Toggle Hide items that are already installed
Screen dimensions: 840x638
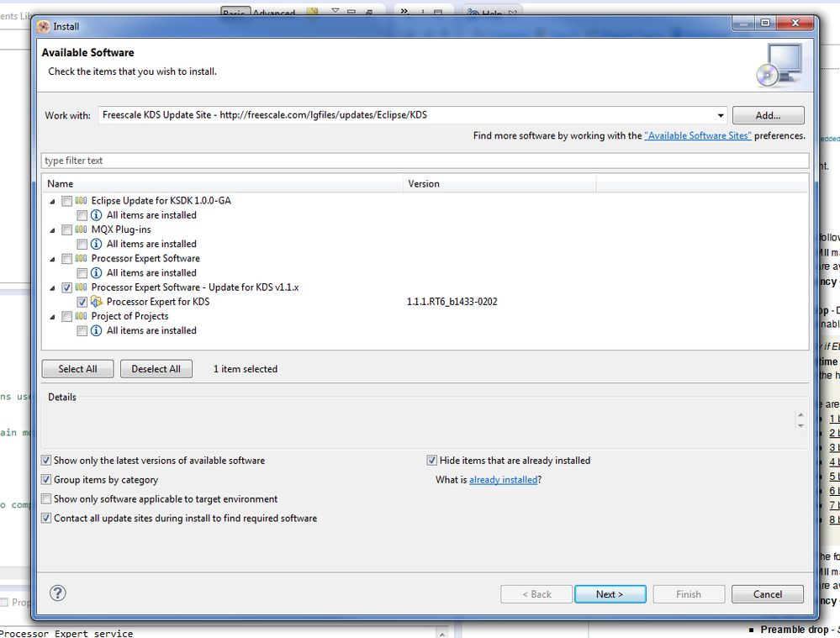432,460
